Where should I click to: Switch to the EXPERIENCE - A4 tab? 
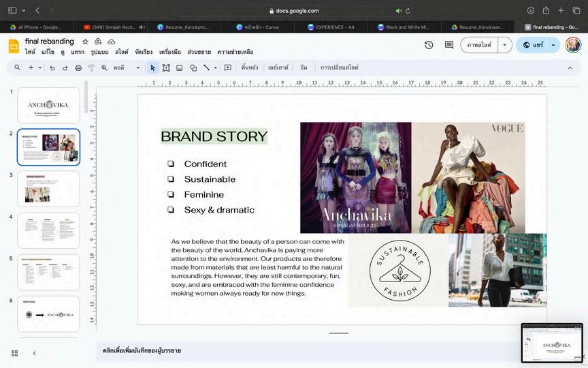331,27
